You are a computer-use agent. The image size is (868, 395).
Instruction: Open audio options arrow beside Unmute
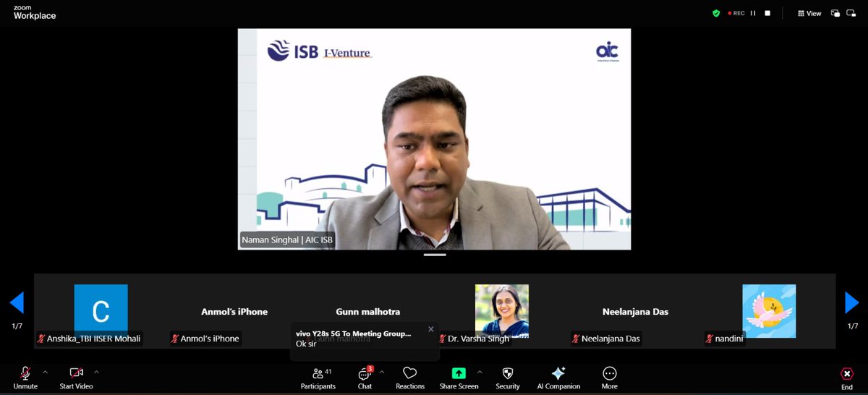(x=45, y=372)
